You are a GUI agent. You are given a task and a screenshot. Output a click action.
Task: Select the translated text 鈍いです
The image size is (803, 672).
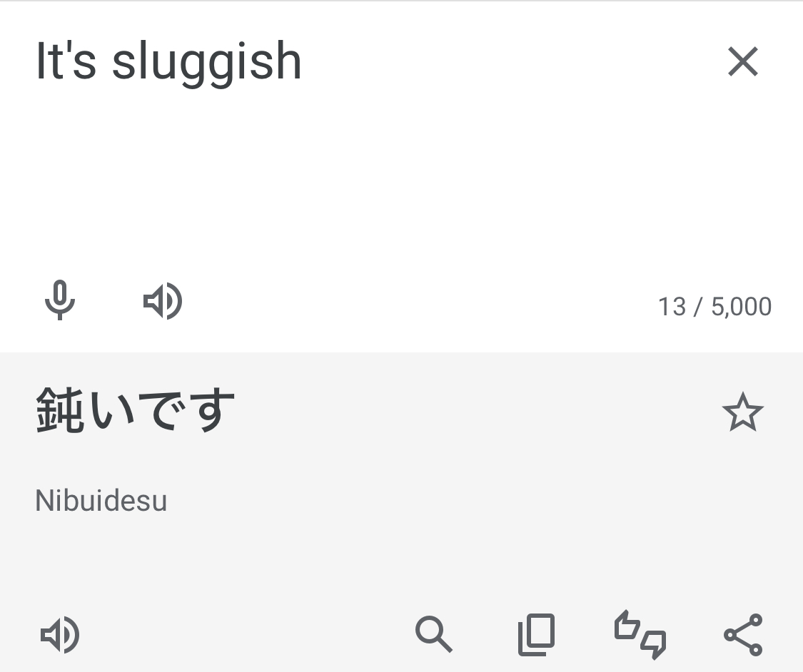(x=135, y=412)
